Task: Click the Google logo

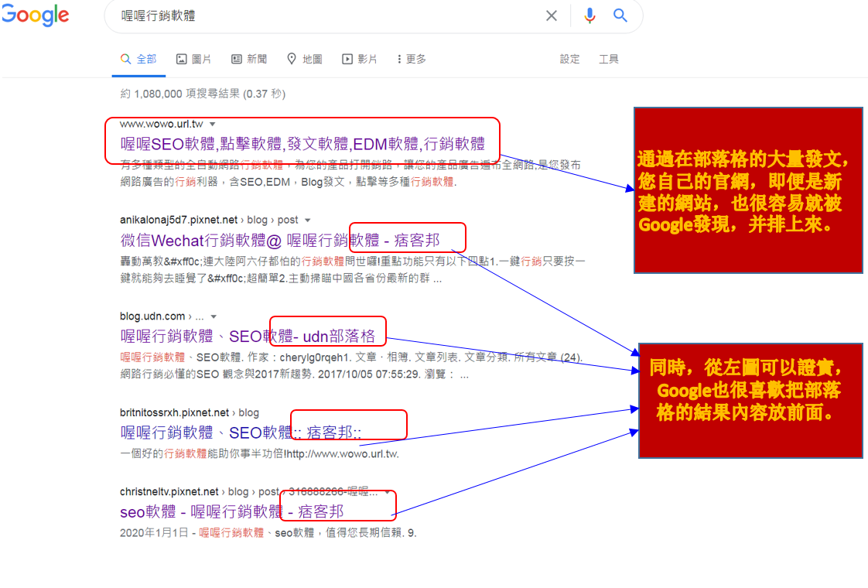Action: click(36, 15)
